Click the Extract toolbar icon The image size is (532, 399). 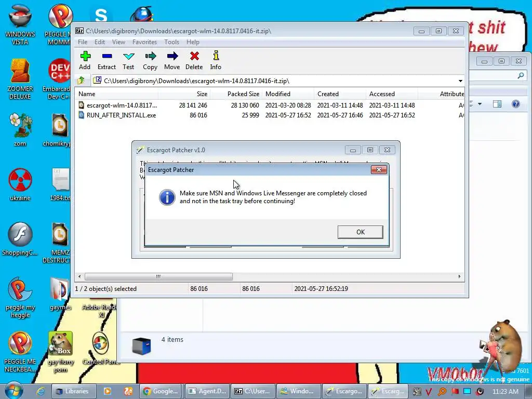point(107,60)
